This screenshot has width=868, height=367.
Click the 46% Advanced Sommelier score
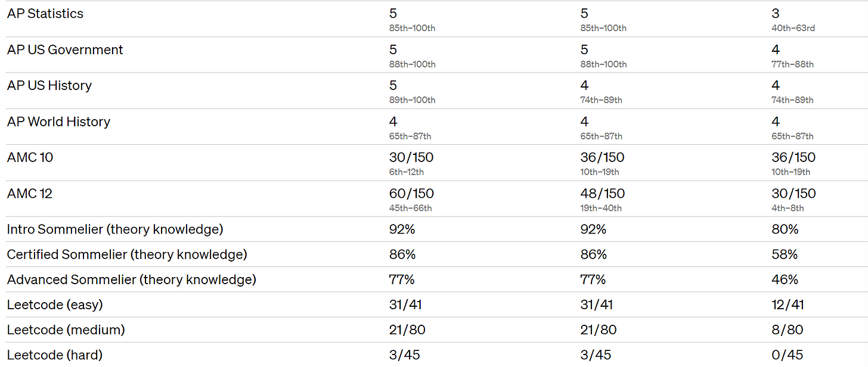point(785,279)
